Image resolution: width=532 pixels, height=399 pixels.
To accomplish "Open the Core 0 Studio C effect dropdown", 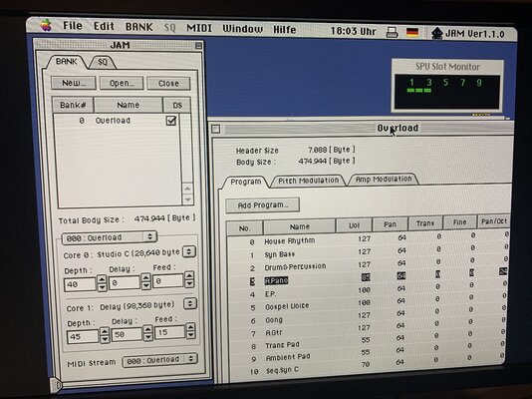I will [x=189, y=251].
